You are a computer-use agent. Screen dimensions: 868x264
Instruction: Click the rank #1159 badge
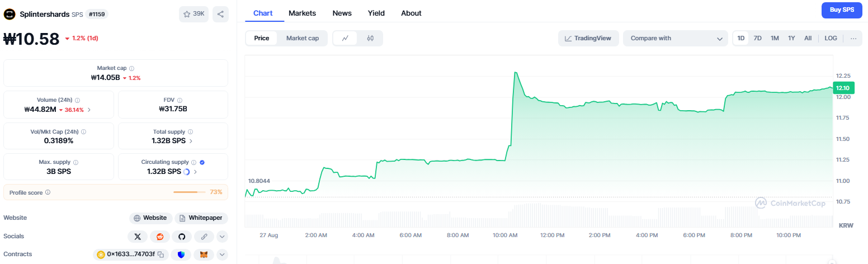pyautogui.click(x=96, y=14)
